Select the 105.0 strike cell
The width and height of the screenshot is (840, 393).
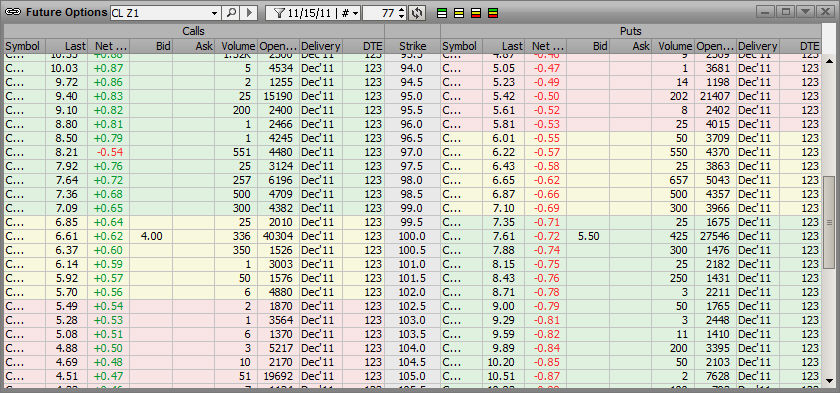pos(412,376)
